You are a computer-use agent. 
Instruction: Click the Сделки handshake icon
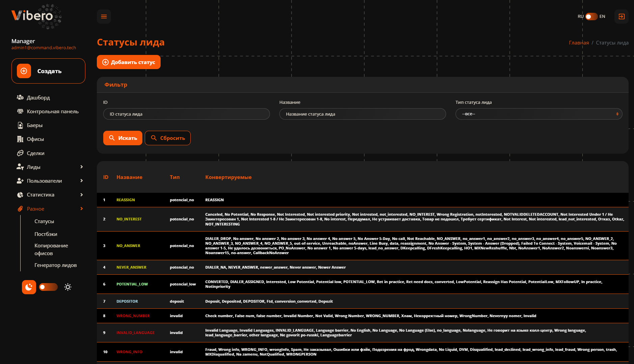(x=20, y=153)
